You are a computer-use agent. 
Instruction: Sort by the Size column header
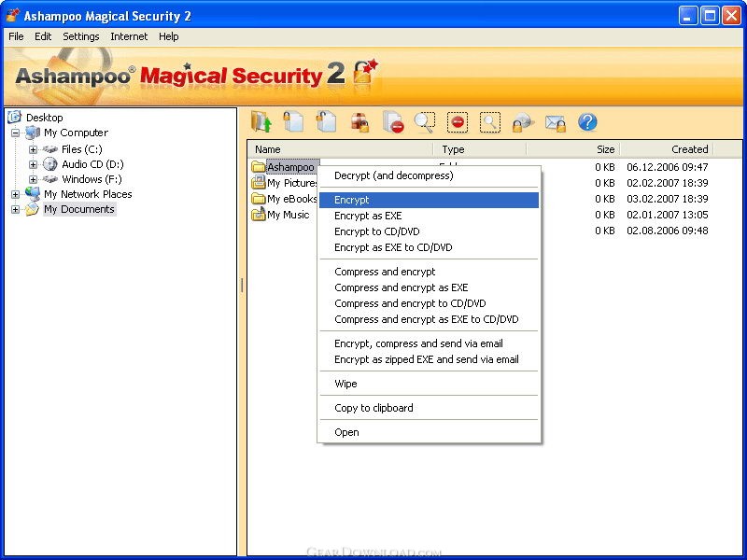573,149
